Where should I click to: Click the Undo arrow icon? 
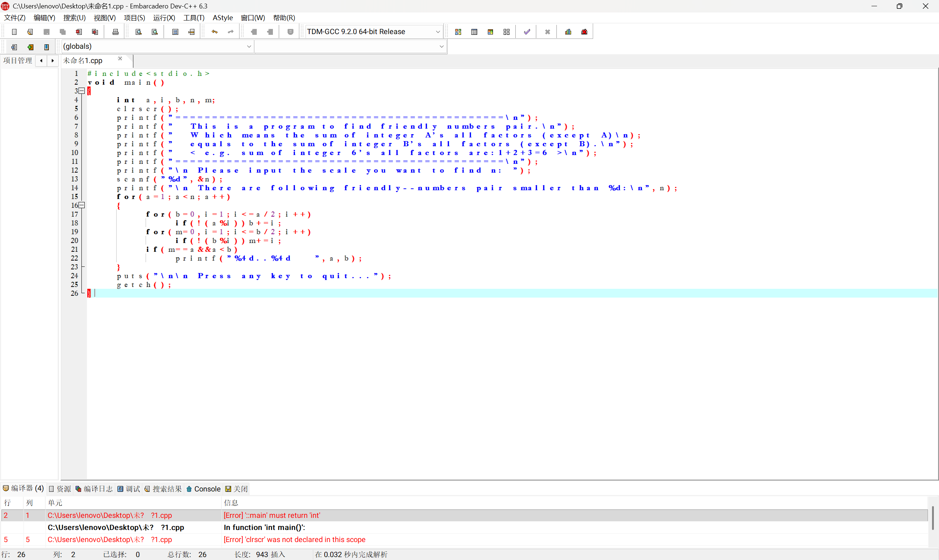[x=215, y=32]
